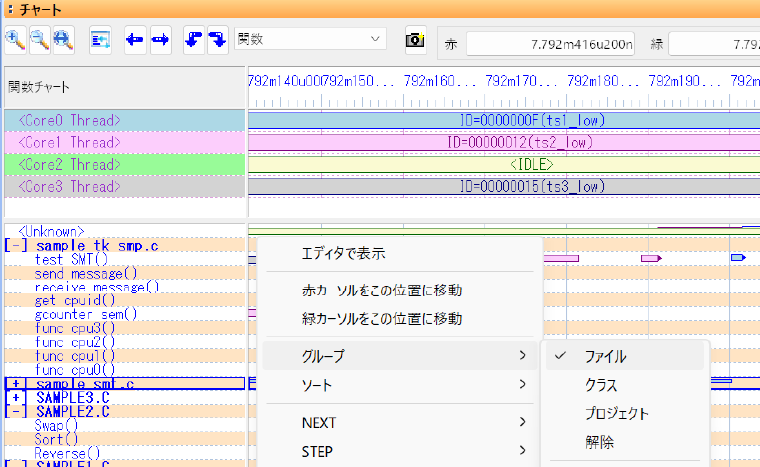The image size is (760, 467).
Task: Select the <Unknown> row
Action: tap(125, 231)
